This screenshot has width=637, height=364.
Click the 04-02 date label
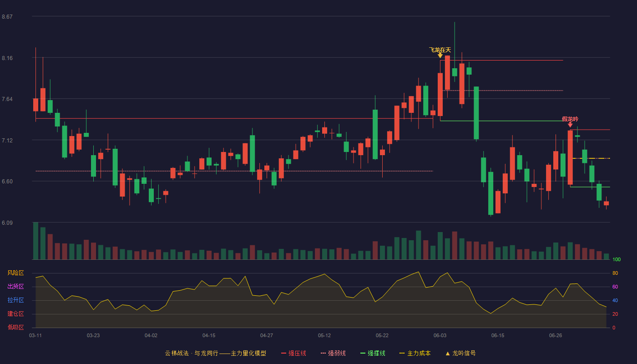(x=151, y=335)
